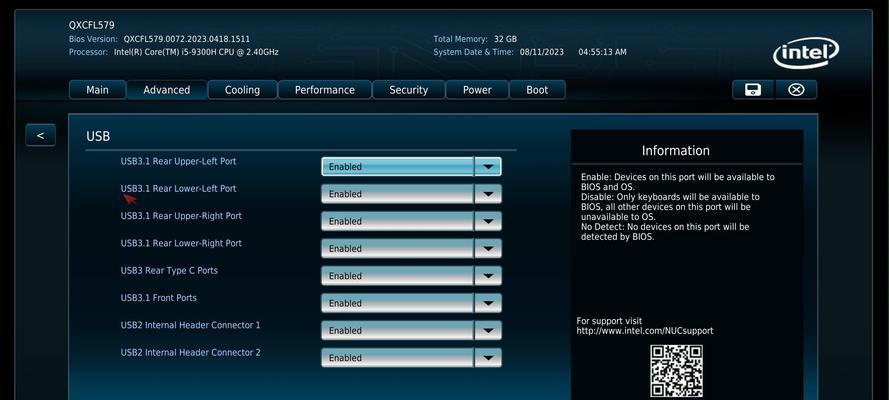889x400 pixels.
Task: Expand USB2 Internal Header Connector 1 dropdown arrow
Action: point(488,330)
